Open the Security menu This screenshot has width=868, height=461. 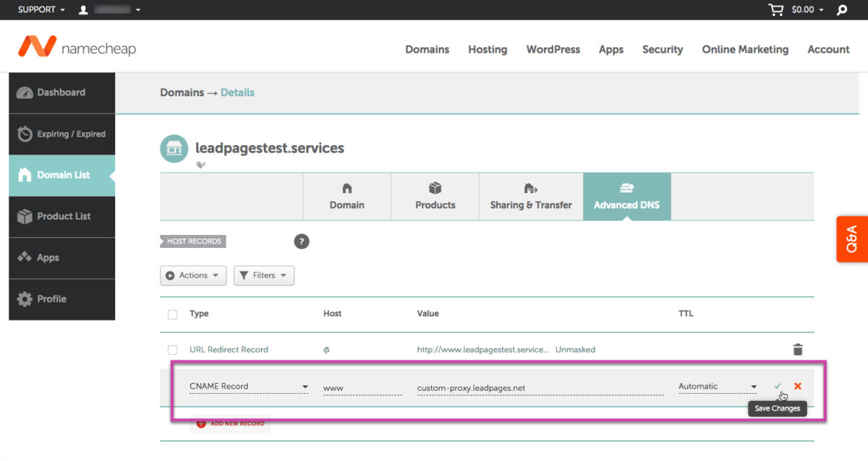point(663,49)
